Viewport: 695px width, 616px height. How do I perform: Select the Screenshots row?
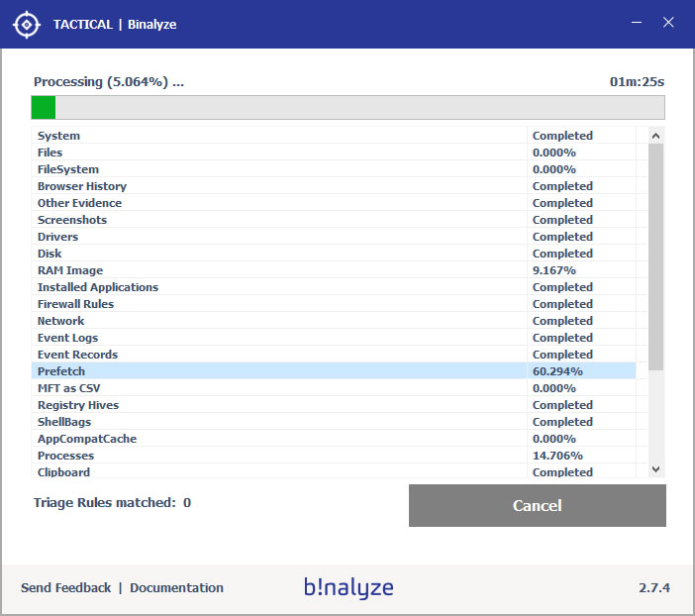click(x=334, y=220)
